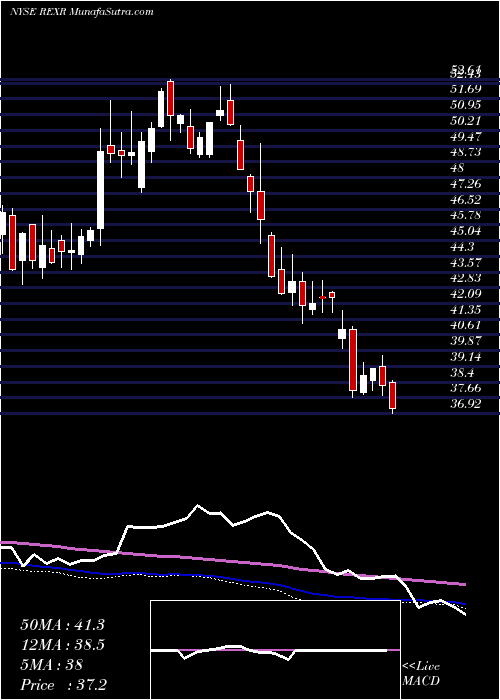Select the 45.04 price level label
This screenshot has height=700, width=500.
(465, 231)
